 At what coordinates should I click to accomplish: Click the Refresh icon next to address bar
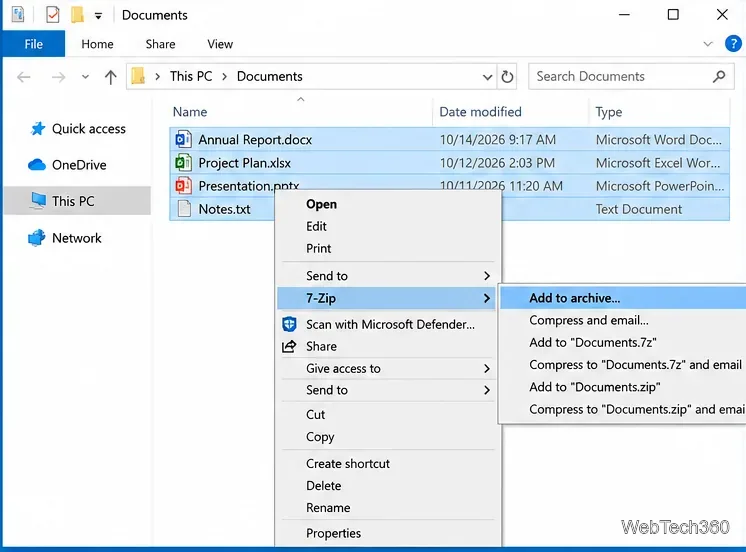508,76
